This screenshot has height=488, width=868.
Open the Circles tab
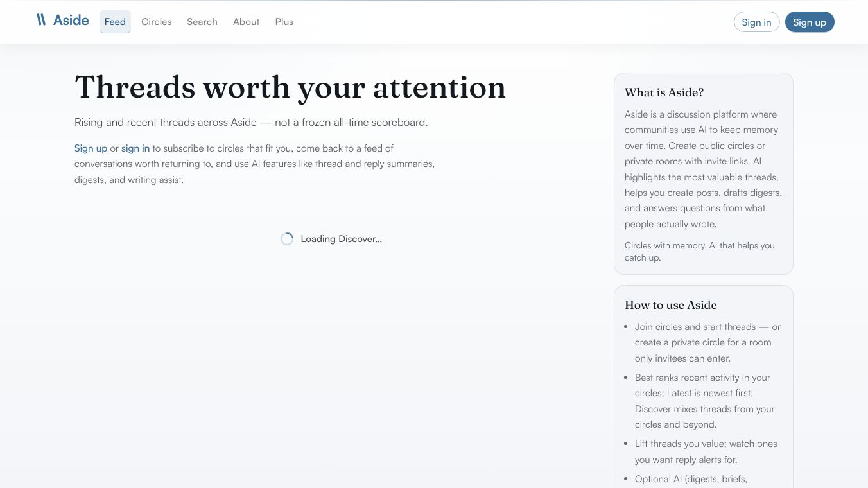coord(157,22)
